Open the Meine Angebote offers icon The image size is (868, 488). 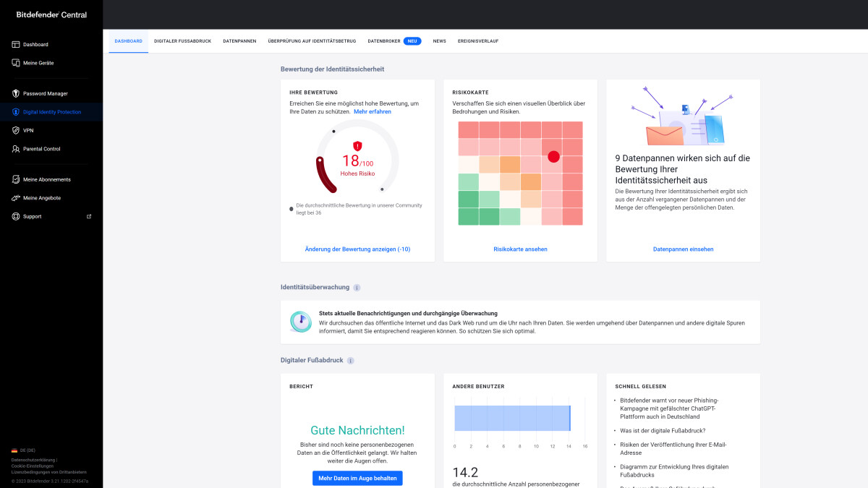click(15, 197)
